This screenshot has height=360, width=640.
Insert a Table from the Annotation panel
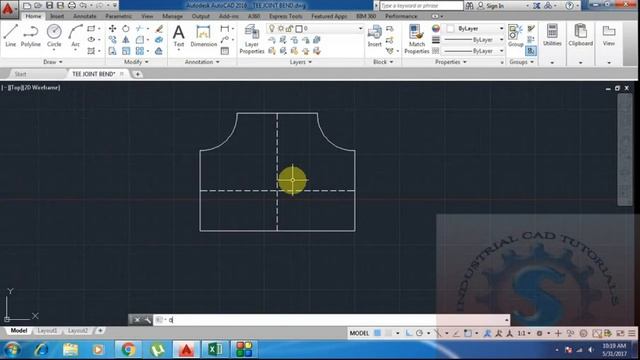[x=224, y=51]
